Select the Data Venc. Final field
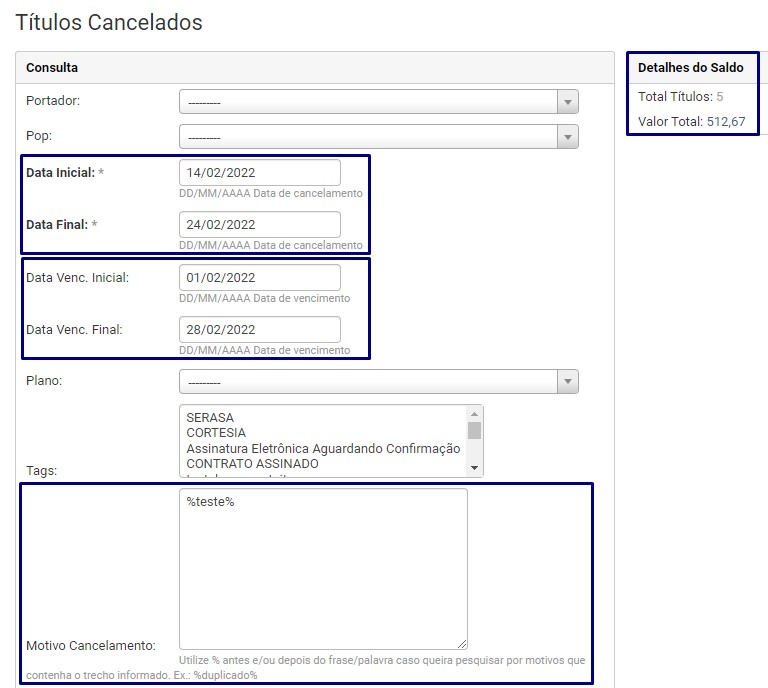768x688 pixels. [x=260, y=329]
